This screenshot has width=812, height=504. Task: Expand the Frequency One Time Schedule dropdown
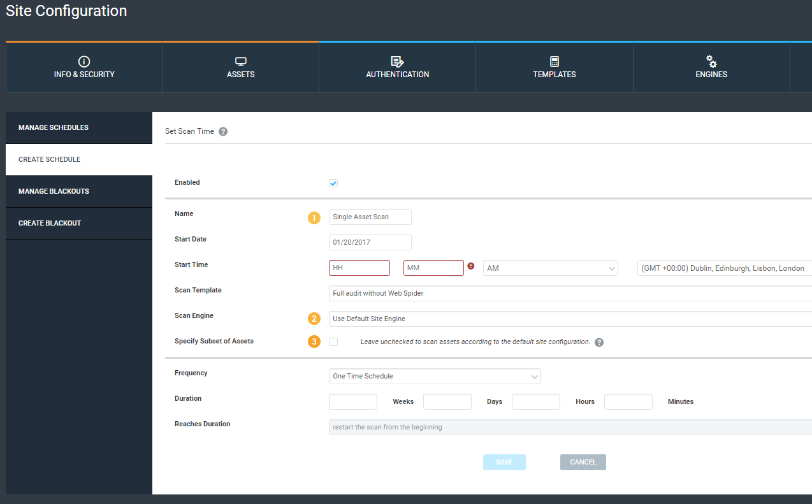(435, 376)
